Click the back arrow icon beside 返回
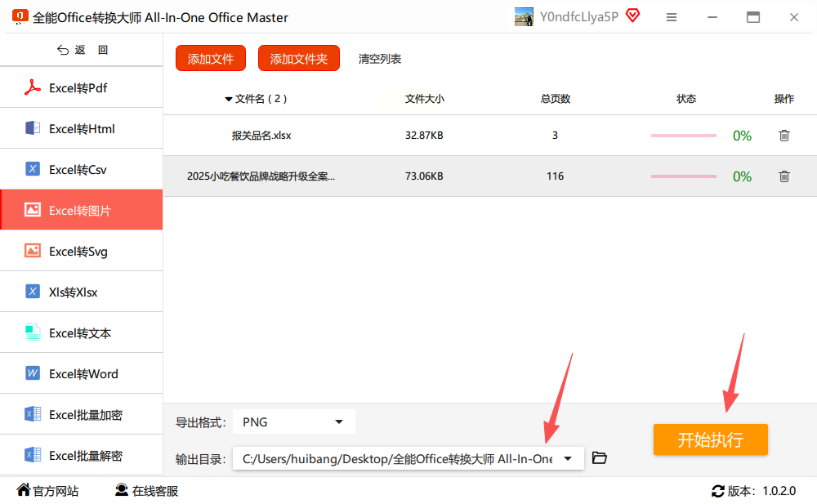Image resolution: width=817 pixels, height=504 pixels. [x=63, y=50]
